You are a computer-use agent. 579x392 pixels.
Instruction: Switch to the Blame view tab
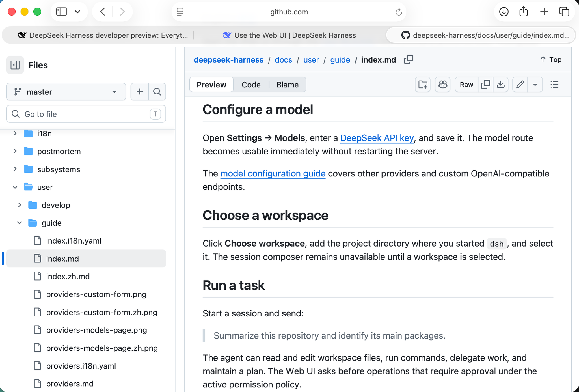(288, 85)
